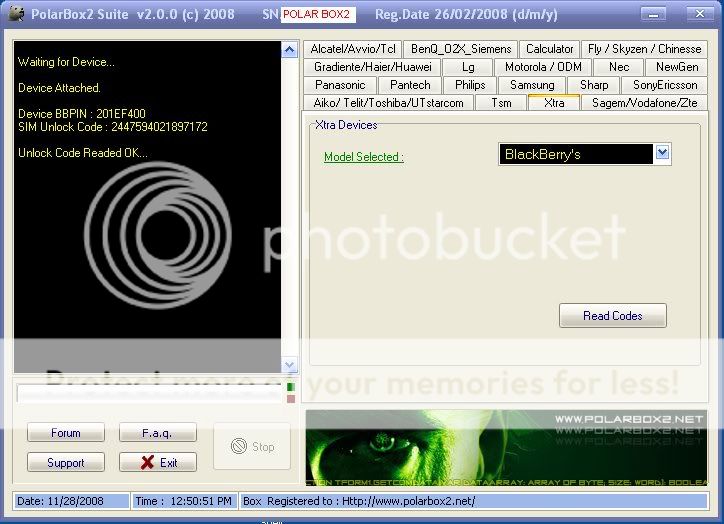Switch to the Sharp tab
Image resolution: width=724 pixels, height=524 pixels.
click(x=594, y=85)
